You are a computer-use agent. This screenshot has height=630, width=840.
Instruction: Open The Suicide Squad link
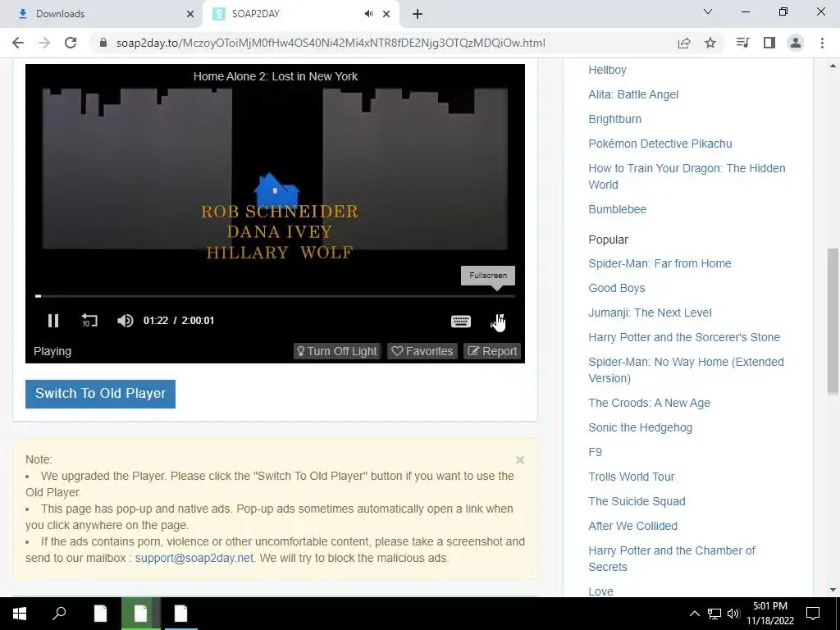637,501
